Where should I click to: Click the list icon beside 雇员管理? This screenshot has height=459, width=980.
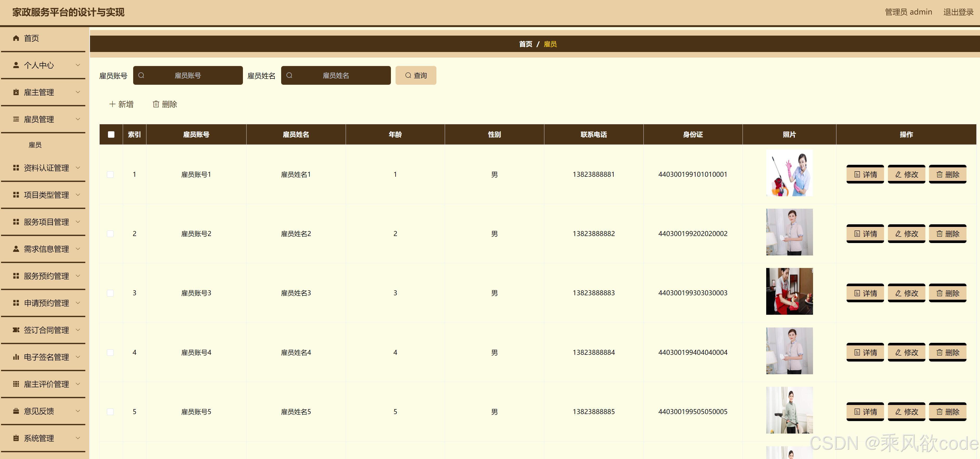coord(16,119)
